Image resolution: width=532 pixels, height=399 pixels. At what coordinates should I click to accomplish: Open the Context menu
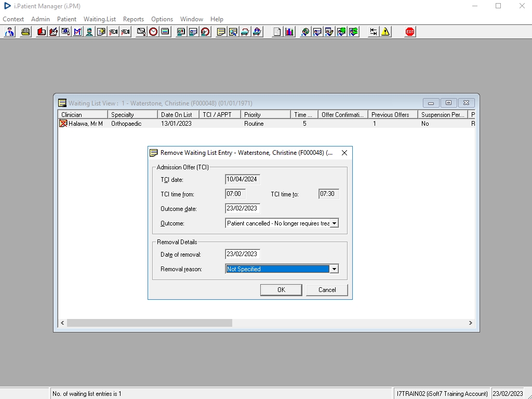point(13,19)
